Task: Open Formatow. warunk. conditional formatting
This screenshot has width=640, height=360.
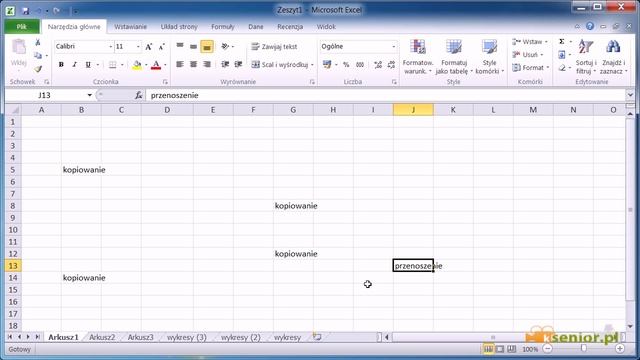Action: pyautogui.click(x=418, y=57)
